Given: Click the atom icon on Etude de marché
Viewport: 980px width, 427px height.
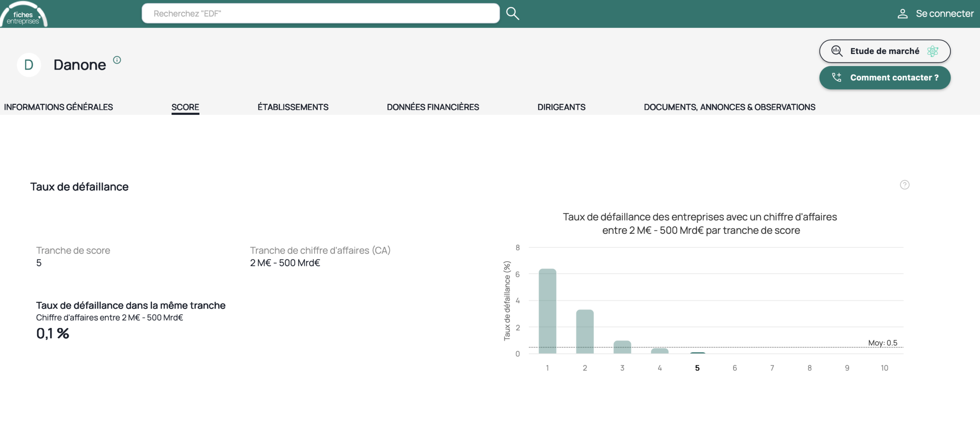Looking at the screenshot, I should pos(933,51).
